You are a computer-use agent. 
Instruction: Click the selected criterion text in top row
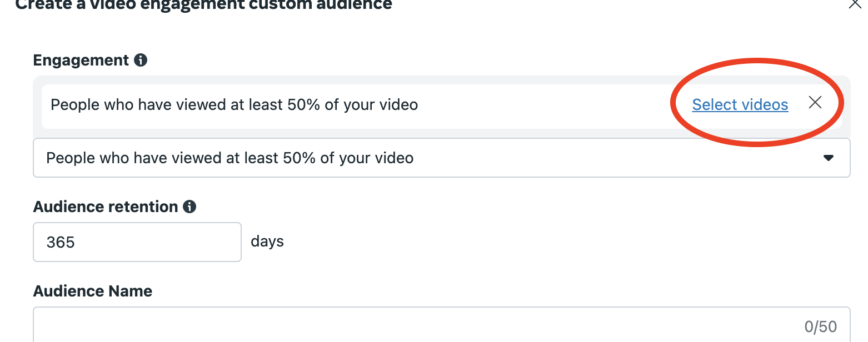click(234, 104)
